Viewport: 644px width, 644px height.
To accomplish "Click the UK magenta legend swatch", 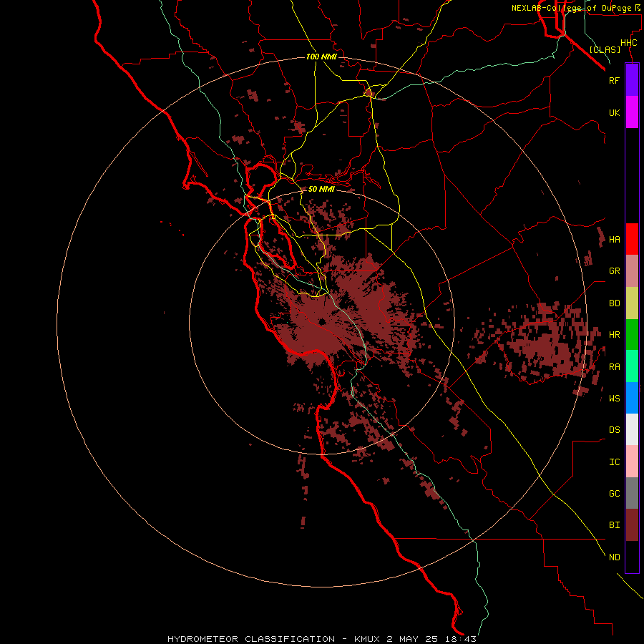I will point(632,112).
